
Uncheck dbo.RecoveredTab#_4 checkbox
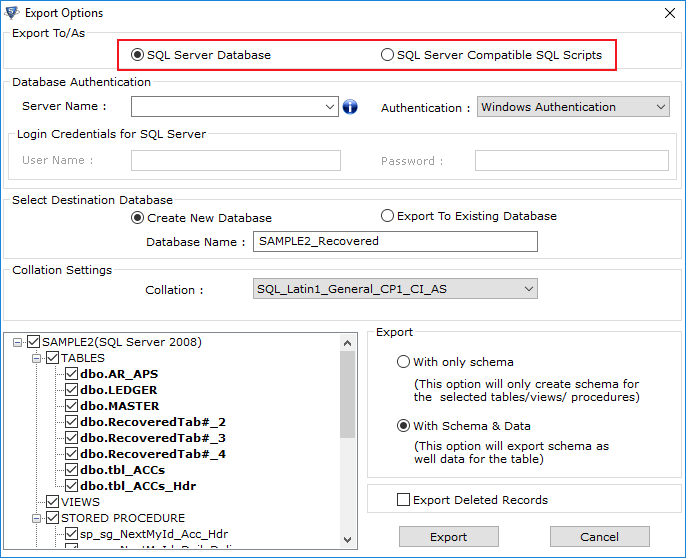click(x=71, y=454)
